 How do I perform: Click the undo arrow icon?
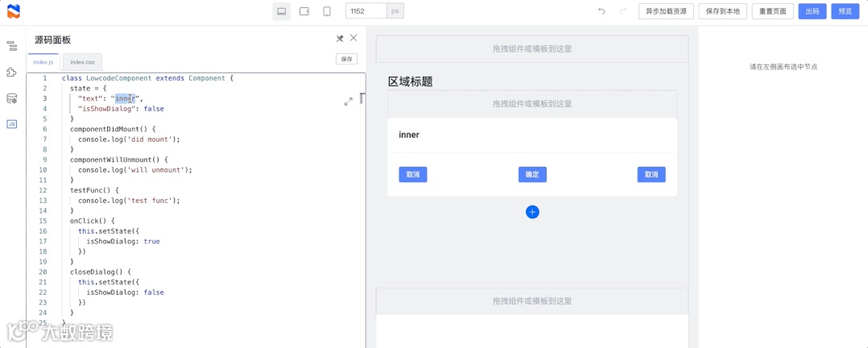point(601,11)
